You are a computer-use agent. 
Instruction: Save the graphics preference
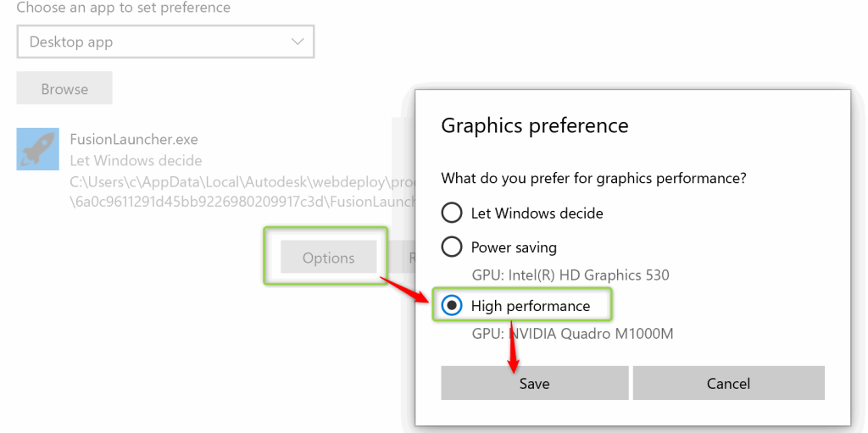(x=534, y=383)
